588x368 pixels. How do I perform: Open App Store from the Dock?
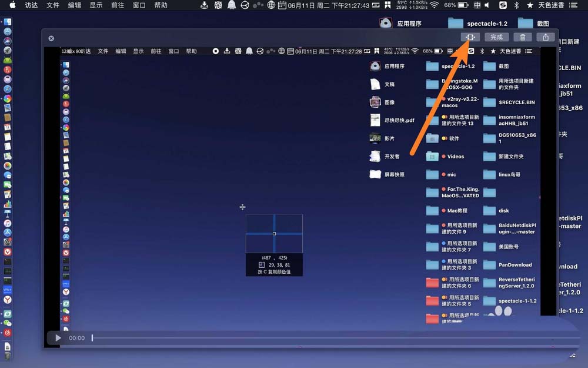click(8, 233)
